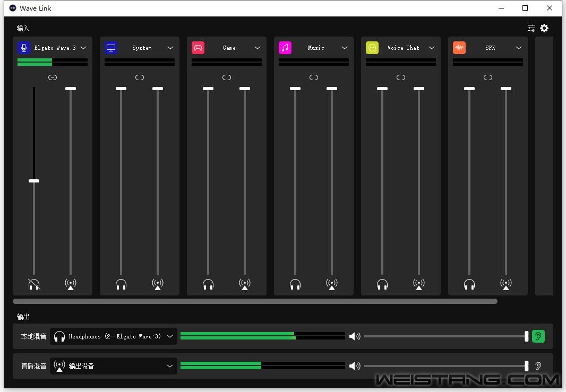Mute the 本地混音 output speaker icon
The width and height of the screenshot is (566, 392).
[355, 336]
